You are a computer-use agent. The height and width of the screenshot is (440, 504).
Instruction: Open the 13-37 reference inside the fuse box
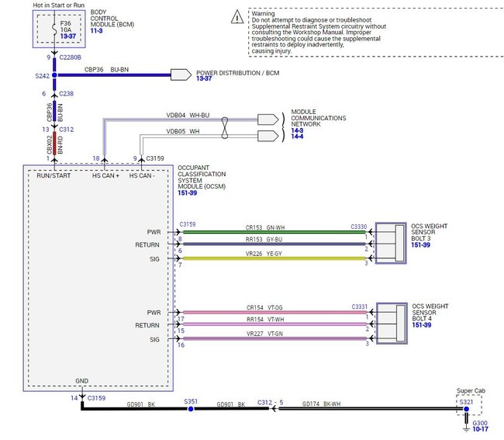(x=68, y=36)
